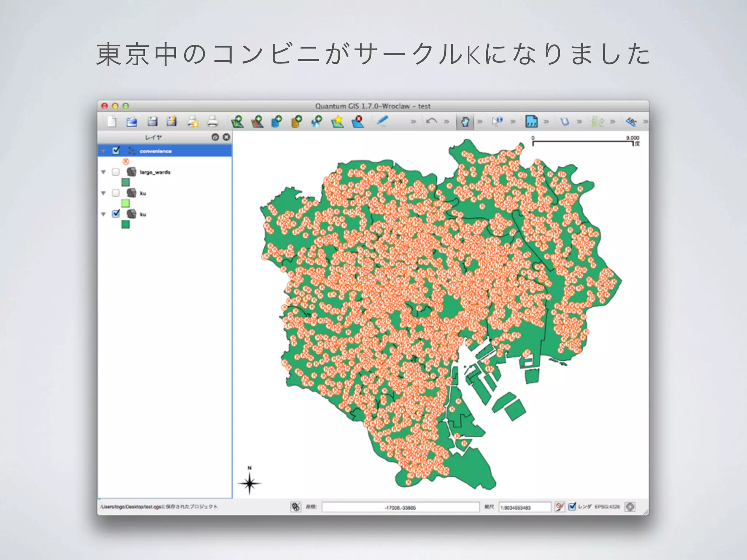Open New Print Composer icon
The width and height of the screenshot is (747, 560).
pos(193,121)
